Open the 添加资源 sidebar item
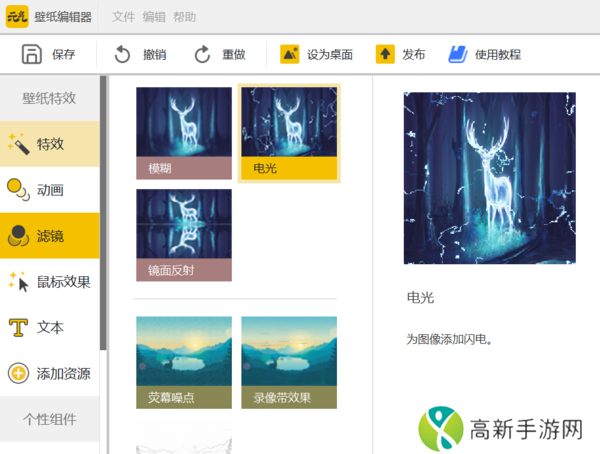Viewport: 600px width, 454px height. pos(50,373)
